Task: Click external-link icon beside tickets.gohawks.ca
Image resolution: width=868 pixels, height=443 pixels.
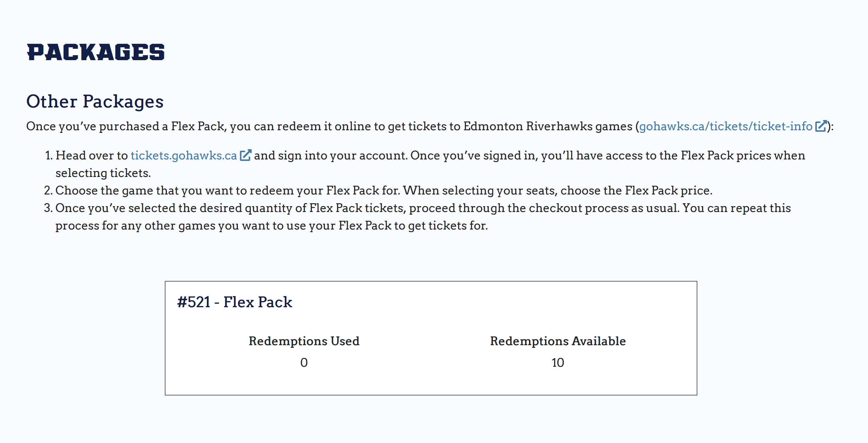Action: [245, 155]
